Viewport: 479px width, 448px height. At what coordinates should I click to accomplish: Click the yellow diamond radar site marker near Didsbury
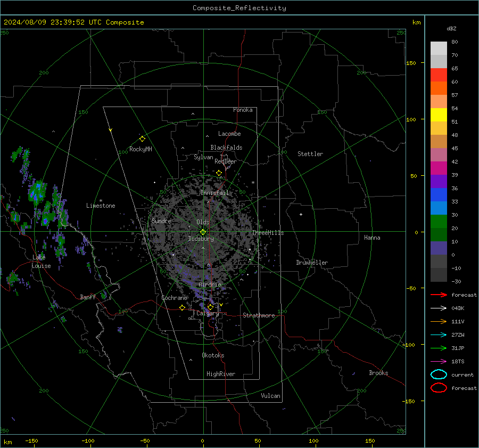click(x=203, y=232)
